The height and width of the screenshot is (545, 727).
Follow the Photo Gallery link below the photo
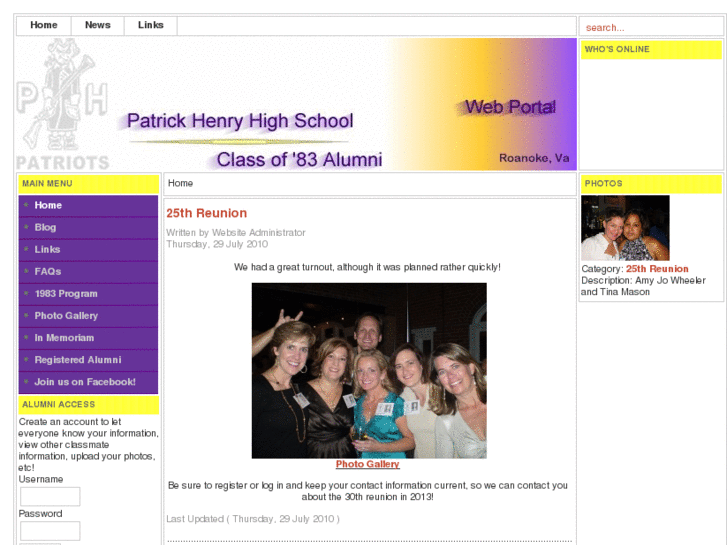pyautogui.click(x=367, y=464)
